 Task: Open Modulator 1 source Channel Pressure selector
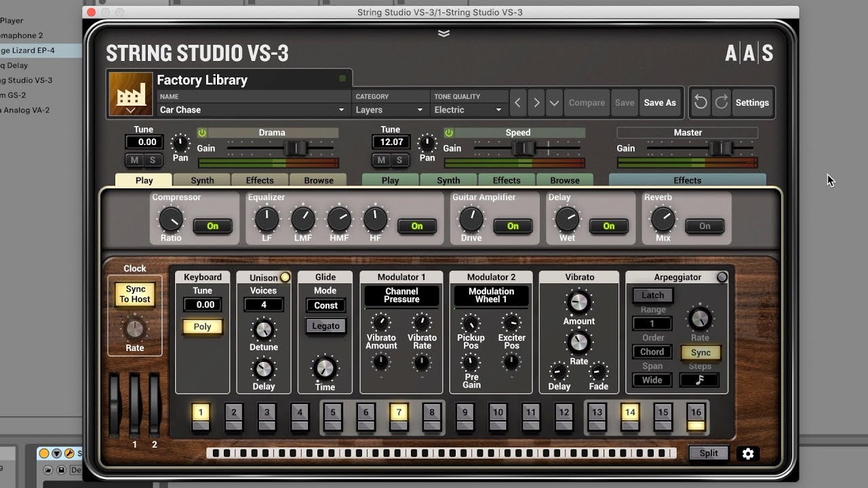pos(401,296)
